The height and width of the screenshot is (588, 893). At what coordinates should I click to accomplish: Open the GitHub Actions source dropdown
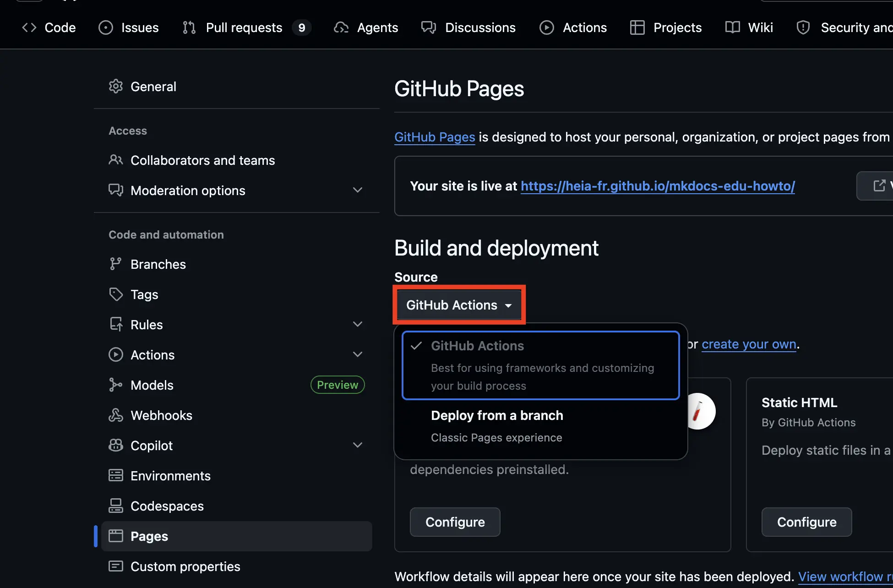pos(459,305)
